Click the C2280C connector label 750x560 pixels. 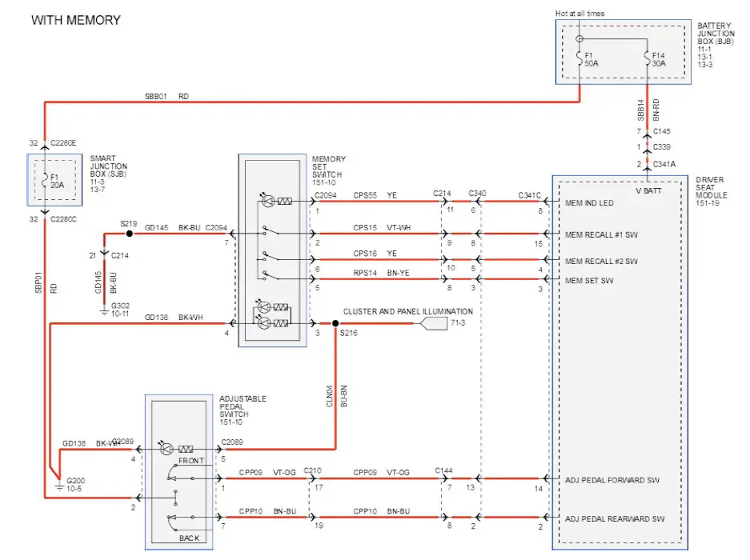coord(63,219)
